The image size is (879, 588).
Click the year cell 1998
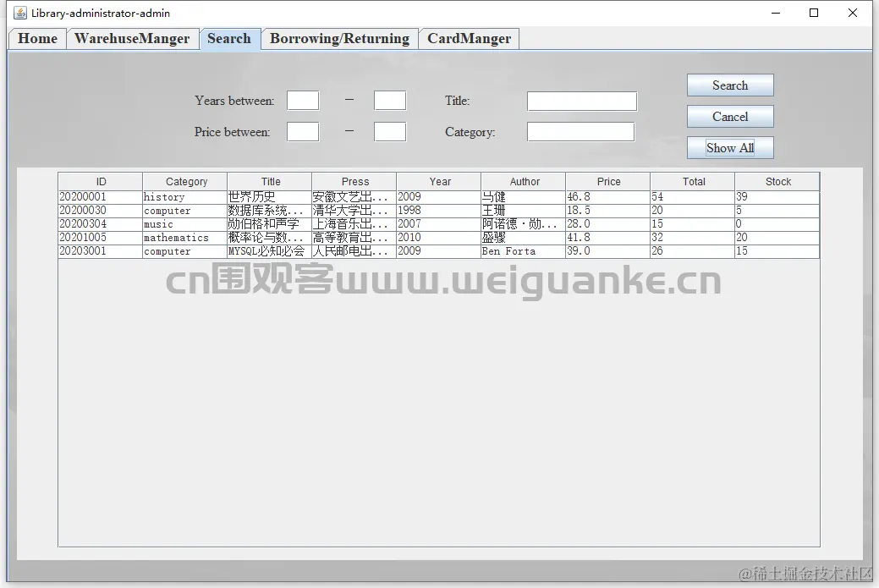pyautogui.click(x=439, y=211)
